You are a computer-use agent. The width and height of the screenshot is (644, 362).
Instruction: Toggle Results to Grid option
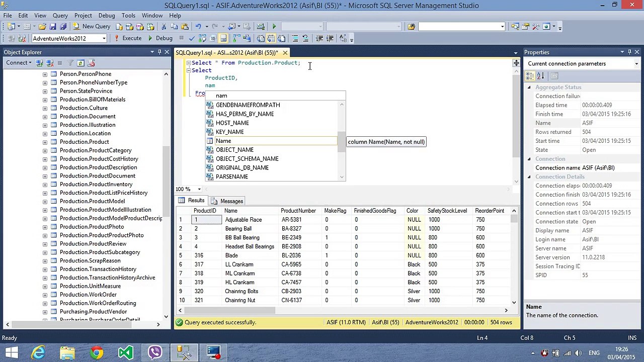point(271,38)
